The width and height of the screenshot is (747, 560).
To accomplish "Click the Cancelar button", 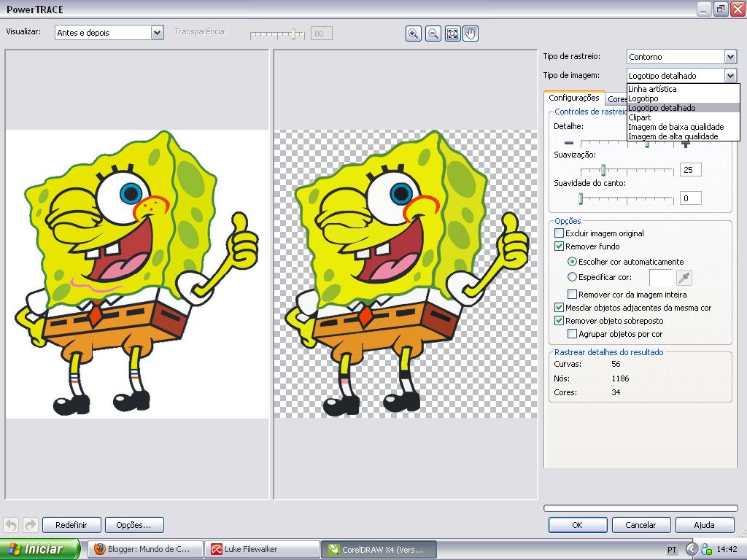I will (x=640, y=525).
